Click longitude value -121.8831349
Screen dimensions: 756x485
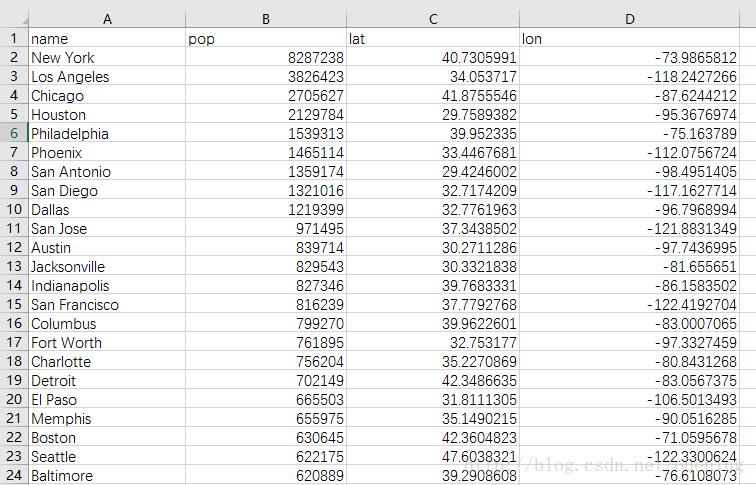click(x=630, y=228)
